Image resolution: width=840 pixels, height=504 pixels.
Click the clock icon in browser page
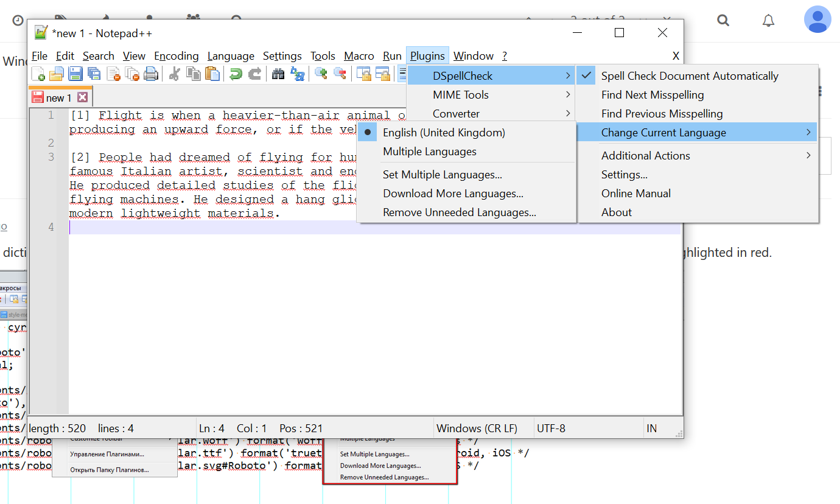pos(18,21)
